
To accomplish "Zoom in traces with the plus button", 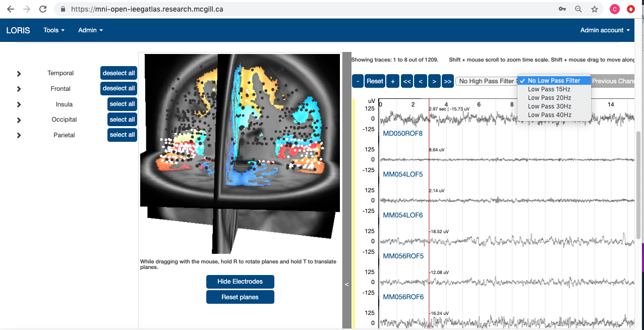I will click(x=393, y=81).
